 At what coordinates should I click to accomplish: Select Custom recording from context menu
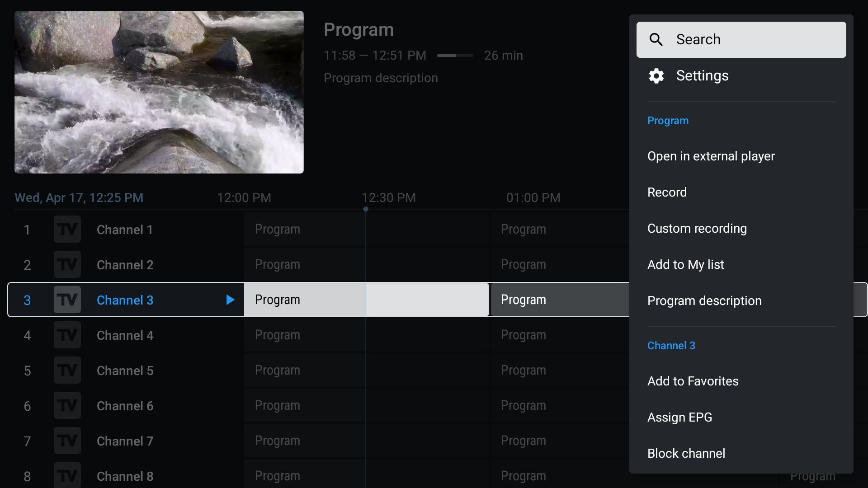(697, 228)
